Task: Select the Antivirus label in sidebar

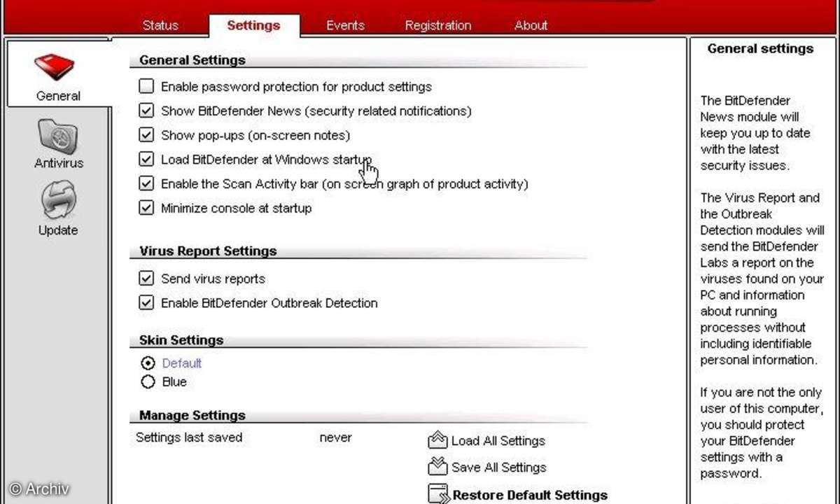Action: click(x=59, y=163)
